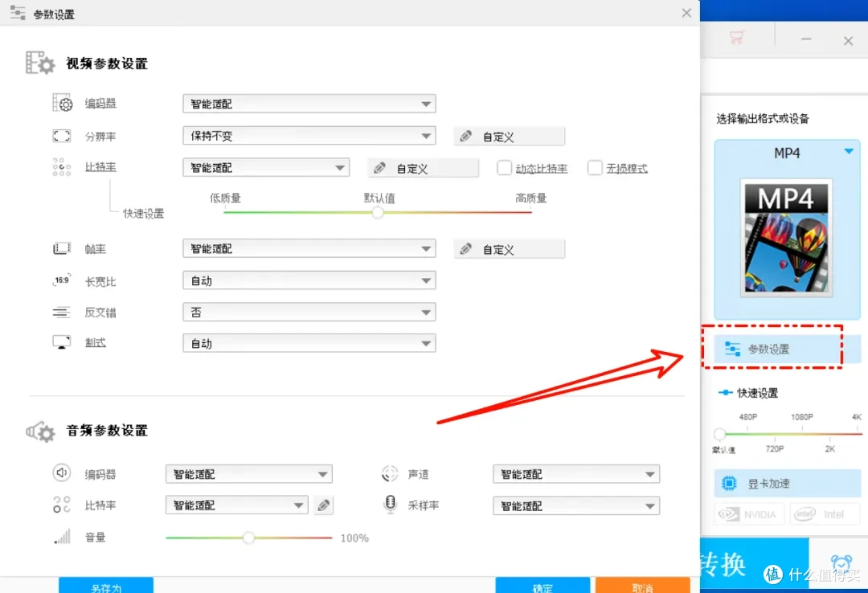This screenshot has height=593, width=868.
Task: Click the 另存为 button
Action: (106, 585)
